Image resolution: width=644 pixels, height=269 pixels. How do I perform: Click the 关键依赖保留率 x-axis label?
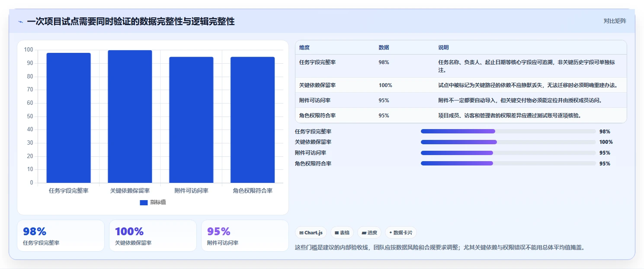(130, 191)
